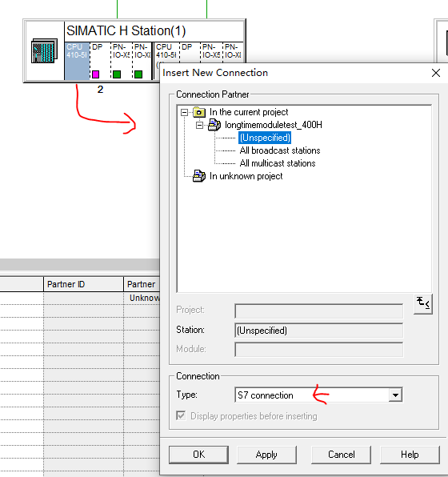Select 'In unknown project' entry
This screenshot has height=477, width=448.
[246, 176]
